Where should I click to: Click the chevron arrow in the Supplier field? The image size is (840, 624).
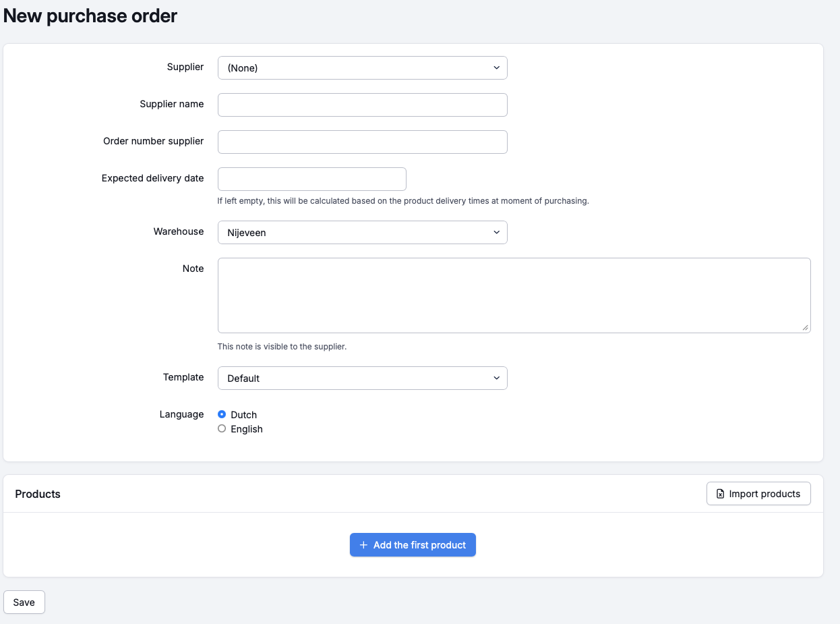point(496,67)
